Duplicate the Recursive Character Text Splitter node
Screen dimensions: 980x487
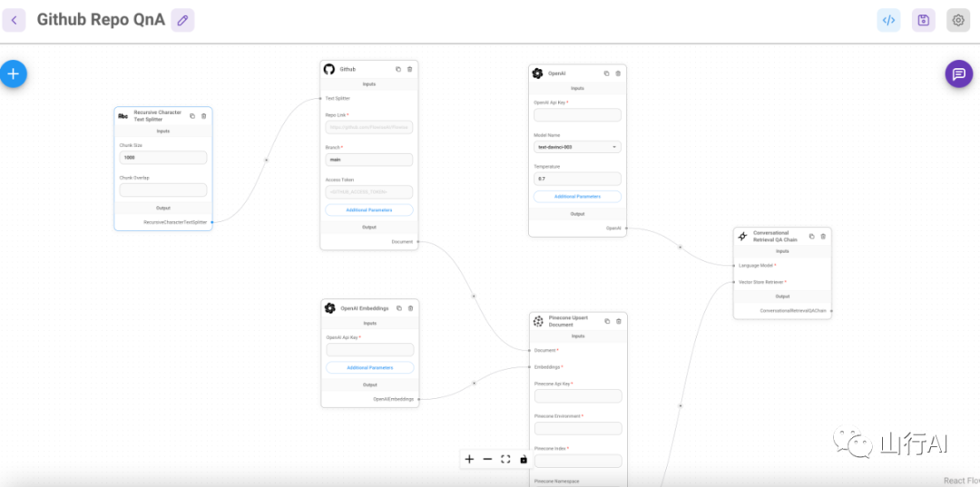click(191, 115)
